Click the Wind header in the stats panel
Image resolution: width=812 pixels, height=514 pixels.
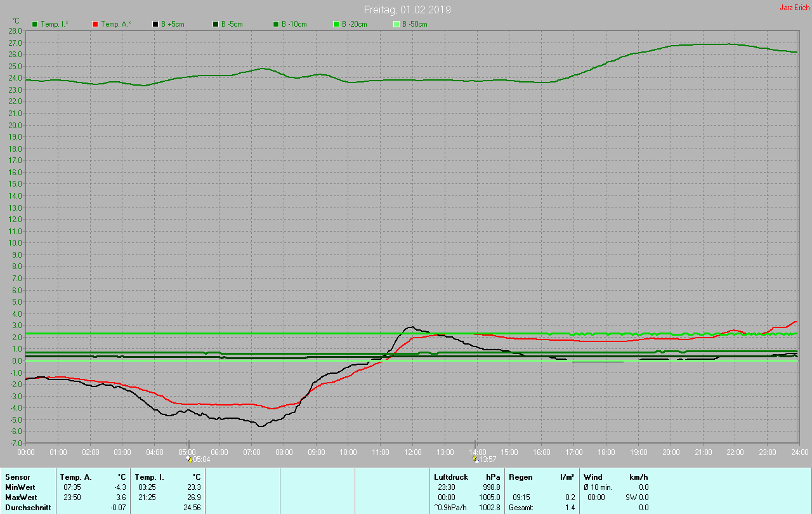tap(593, 477)
